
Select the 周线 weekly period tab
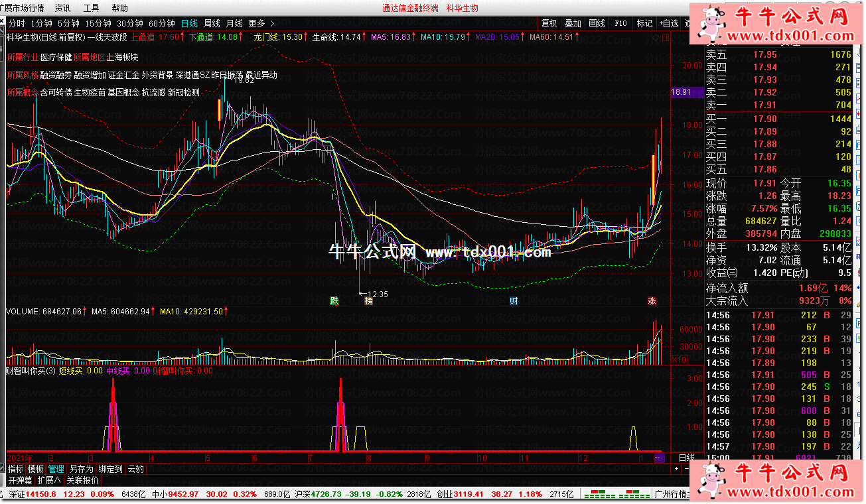212,23
